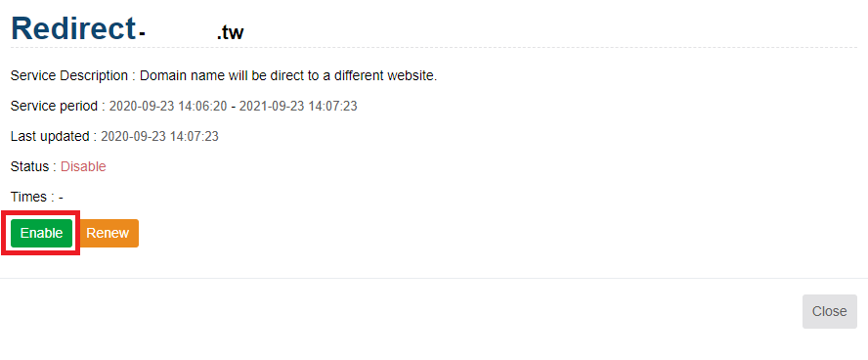Click the Times label
The width and height of the screenshot is (868, 360).
click(x=29, y=197)
